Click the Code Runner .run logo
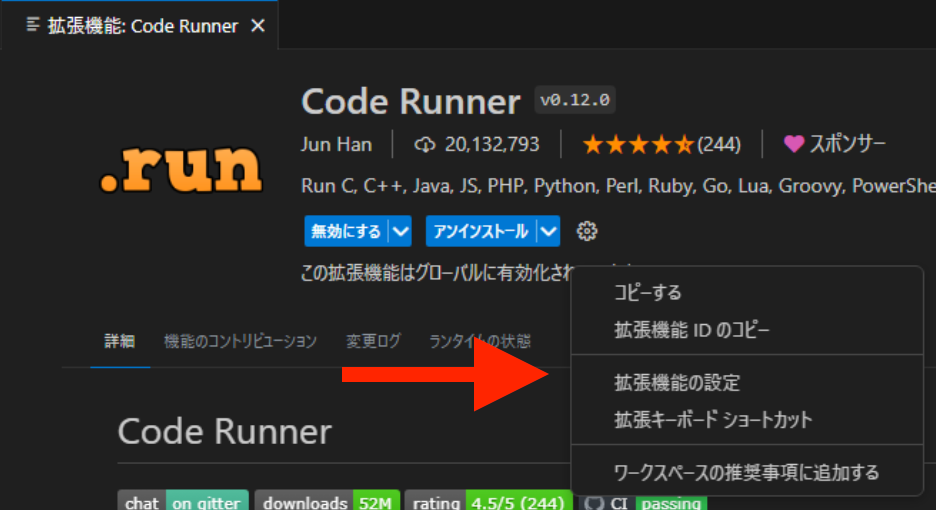Screen dimensions: 936x510 pos(181,170)
